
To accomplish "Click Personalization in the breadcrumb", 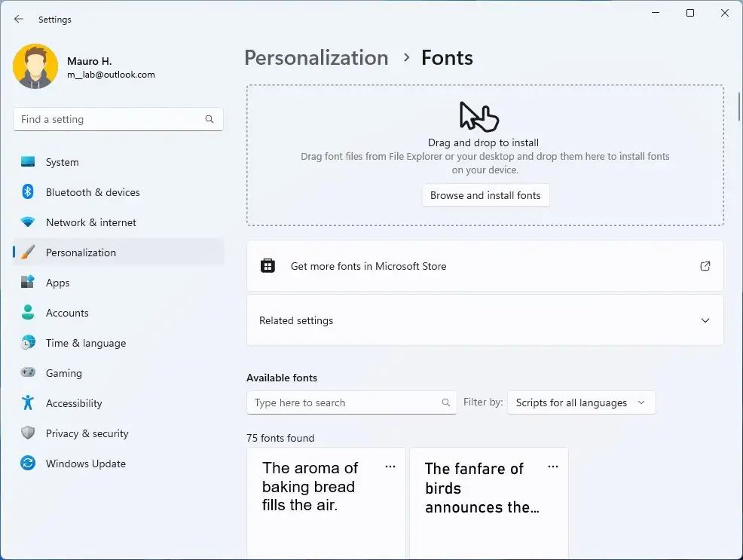I will (x=316, y=58).
